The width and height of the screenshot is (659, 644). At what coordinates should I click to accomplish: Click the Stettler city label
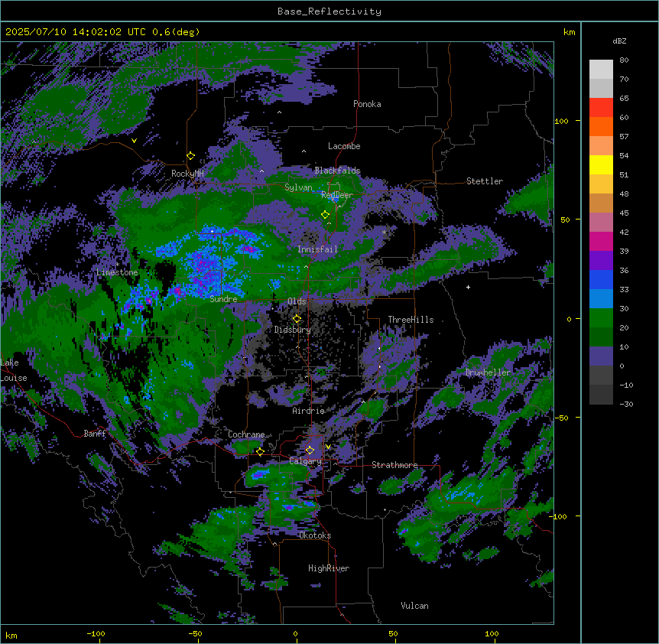(x=485, y=181)
